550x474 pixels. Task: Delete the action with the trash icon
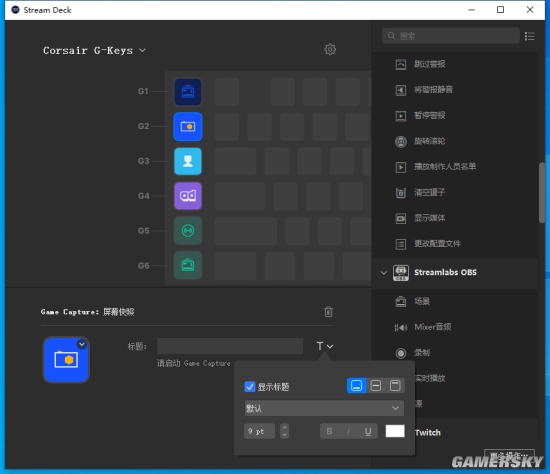[328, 312]
